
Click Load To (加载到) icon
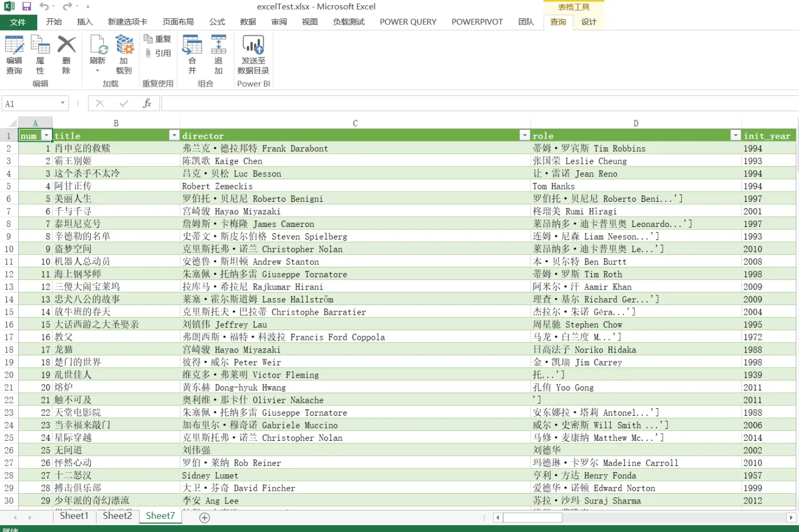[124, 55]
